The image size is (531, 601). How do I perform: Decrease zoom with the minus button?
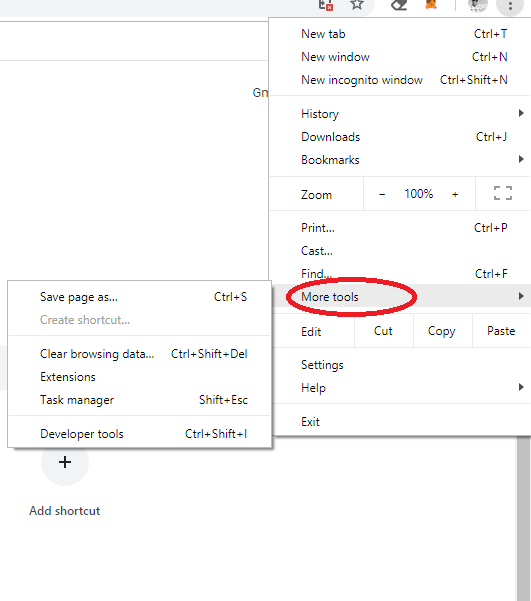pyautogui.click(x=382, y=194)
